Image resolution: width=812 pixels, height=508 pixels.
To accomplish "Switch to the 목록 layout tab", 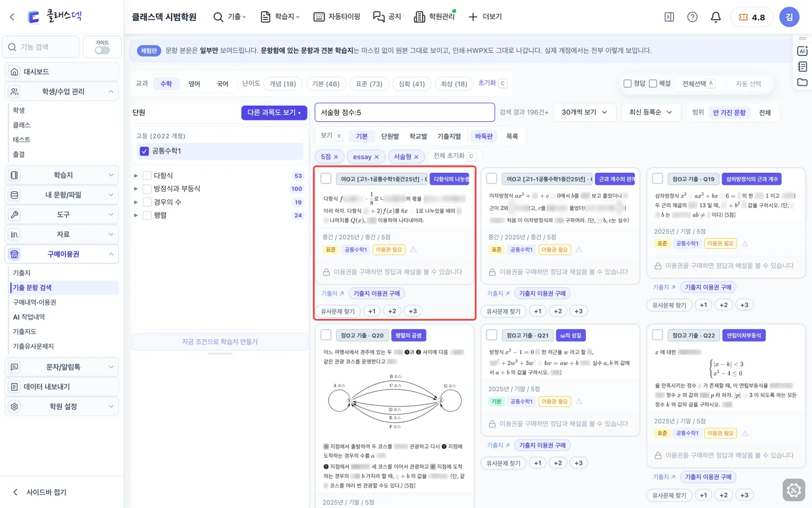I will tap(512, 136).
